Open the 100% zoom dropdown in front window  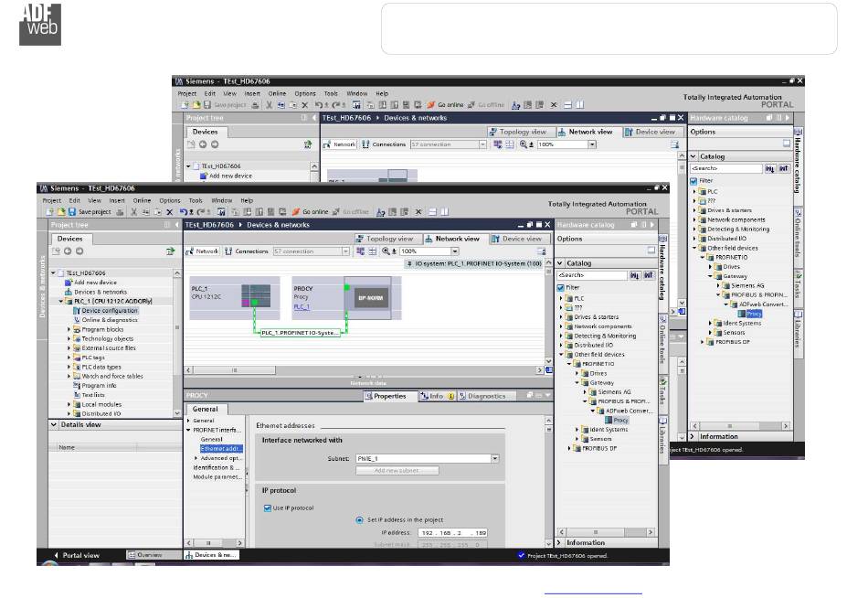point(454,251)
